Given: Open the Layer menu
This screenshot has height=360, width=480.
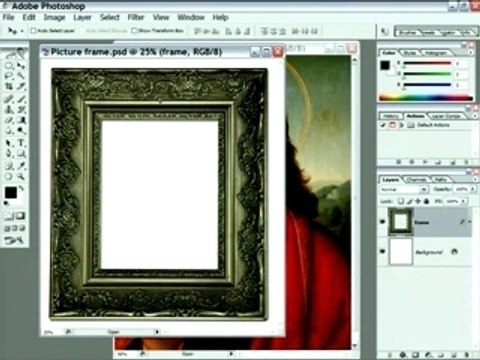Looking at the screenshot, I should (82, 17).
